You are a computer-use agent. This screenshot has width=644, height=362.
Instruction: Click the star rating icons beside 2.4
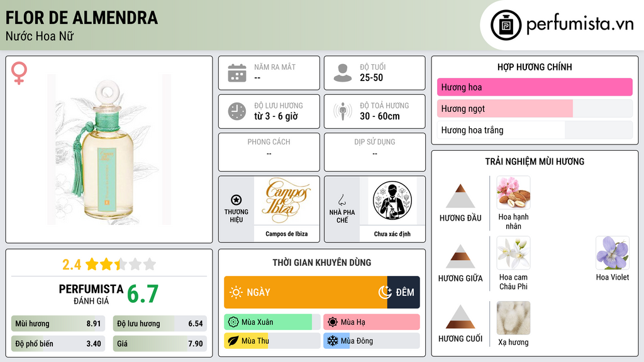(121, 264)
